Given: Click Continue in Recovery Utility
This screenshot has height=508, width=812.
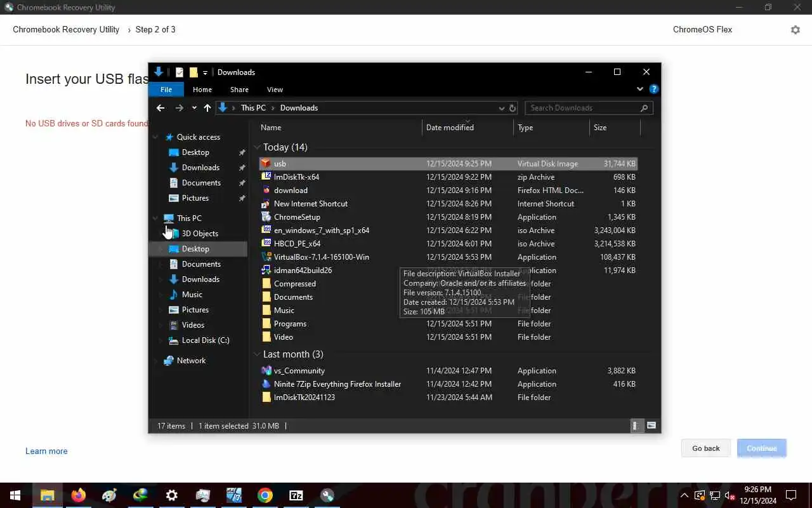Looking at the screenshot, I should coord(762,448).
